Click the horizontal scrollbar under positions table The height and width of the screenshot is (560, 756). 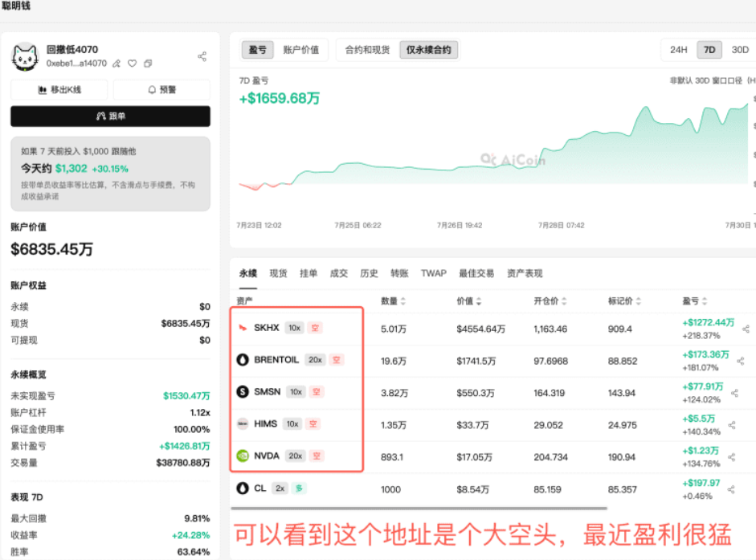pos(419,508)
